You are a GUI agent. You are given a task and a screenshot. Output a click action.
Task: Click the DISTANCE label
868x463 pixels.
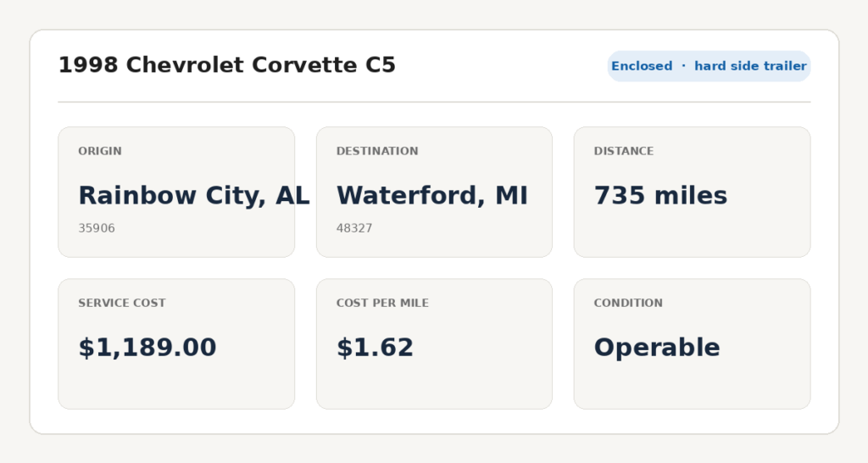624,151
